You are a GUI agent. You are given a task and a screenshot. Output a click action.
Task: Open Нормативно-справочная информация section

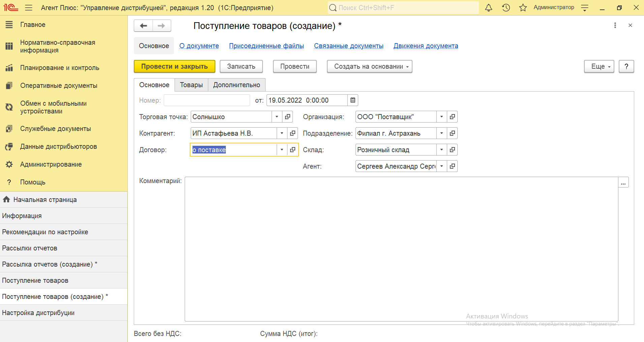coord(64,46)
